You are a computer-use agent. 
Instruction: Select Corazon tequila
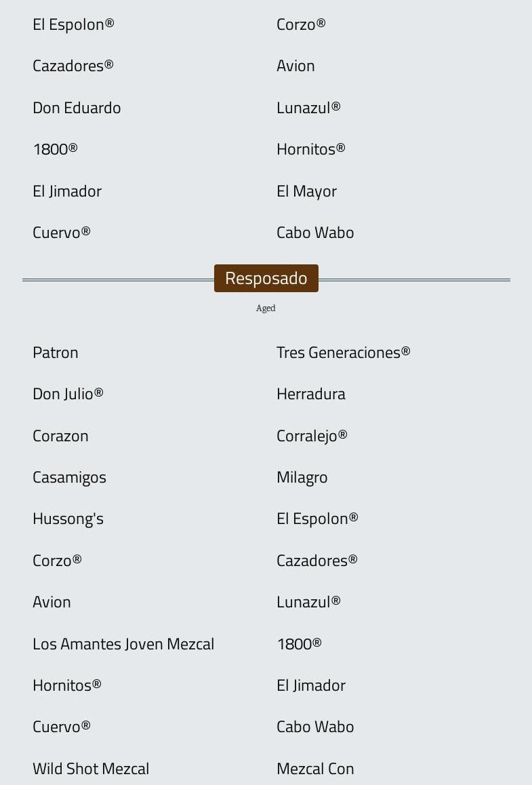(60, 436)
